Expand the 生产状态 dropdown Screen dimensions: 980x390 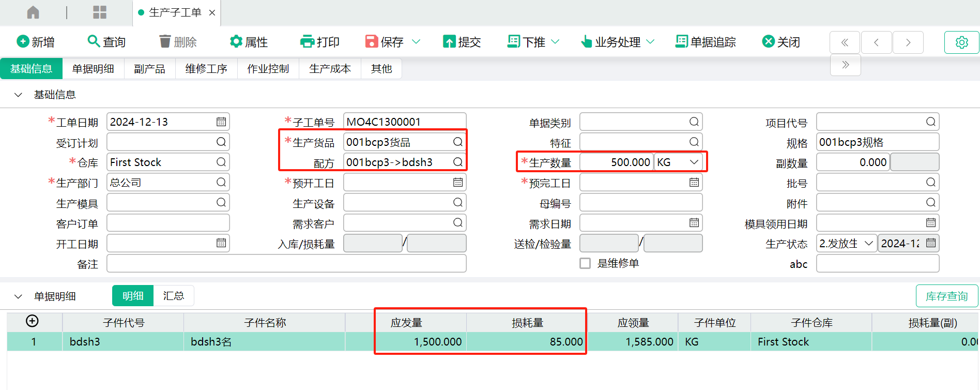coord(868,244)
